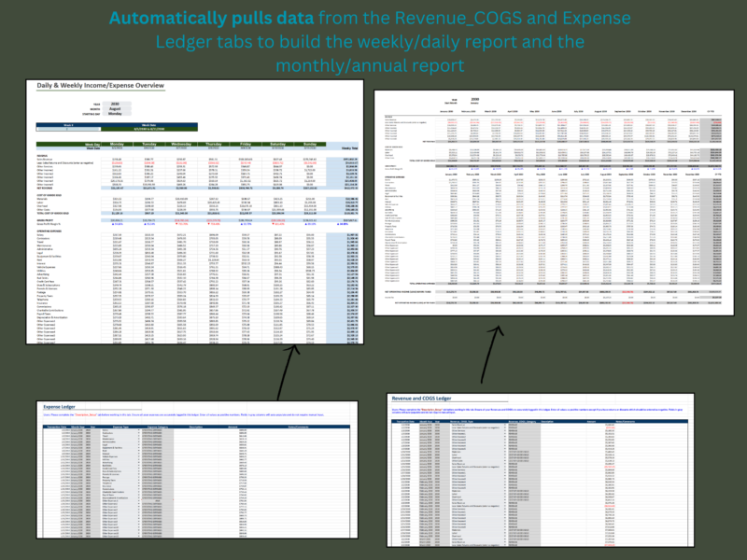Screen dimensions: 747x560
Task: Click the 'Revenue and COGS Ledger' title
Action: click(x=421, y=399)
